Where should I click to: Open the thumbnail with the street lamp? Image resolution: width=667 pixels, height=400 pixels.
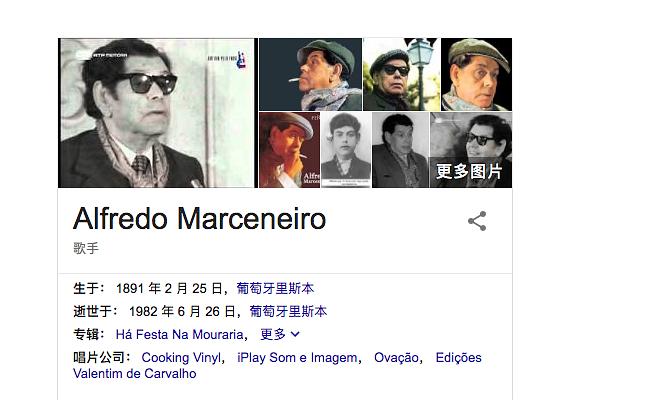(x=402, y=74)
